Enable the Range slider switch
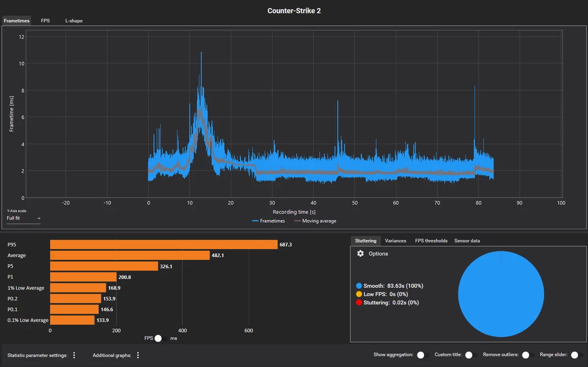Image resolution: width=588 pixels, height=367 pixels. coord(577,355)
